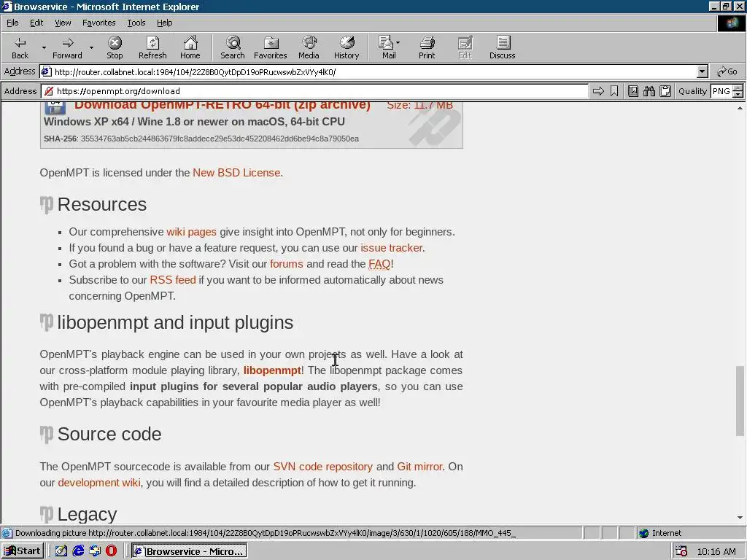
Task: Open the FAQ link
Action: [379, 264]
